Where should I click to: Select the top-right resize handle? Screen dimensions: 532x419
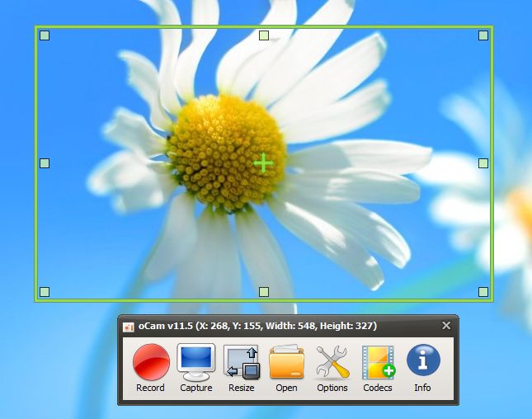pyautogui.click(x=483, y=35)
